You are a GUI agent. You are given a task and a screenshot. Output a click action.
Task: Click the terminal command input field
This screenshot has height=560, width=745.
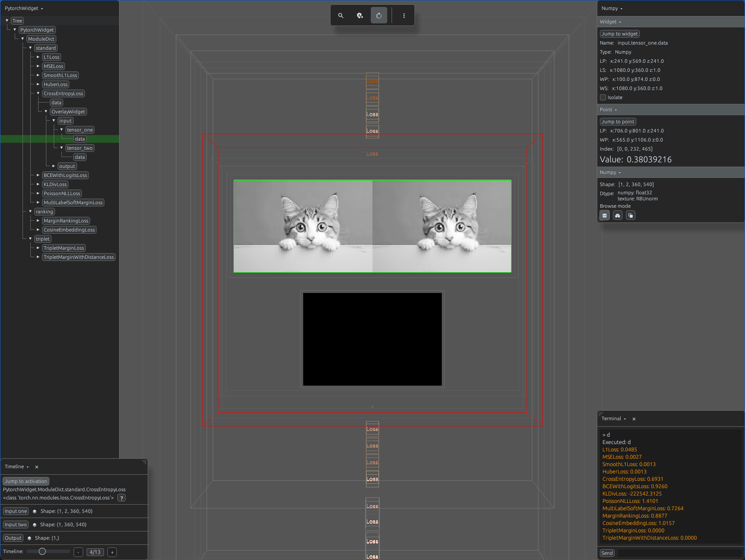click(680, 554)
